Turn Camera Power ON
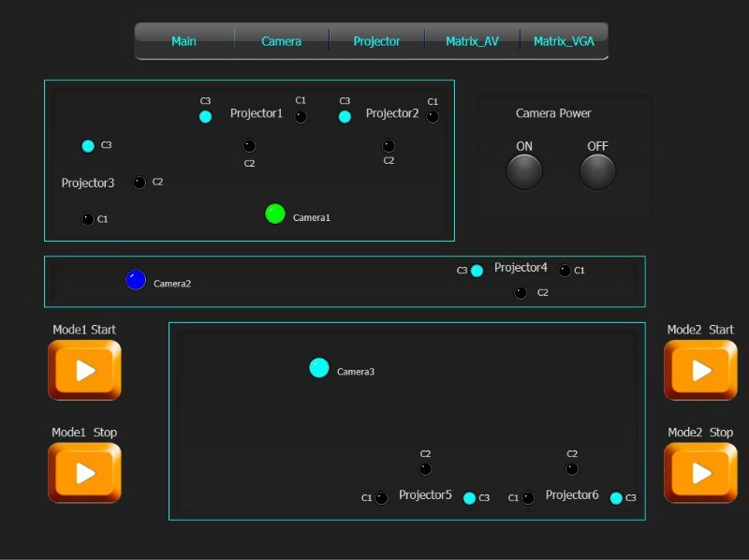 (524, 171)
